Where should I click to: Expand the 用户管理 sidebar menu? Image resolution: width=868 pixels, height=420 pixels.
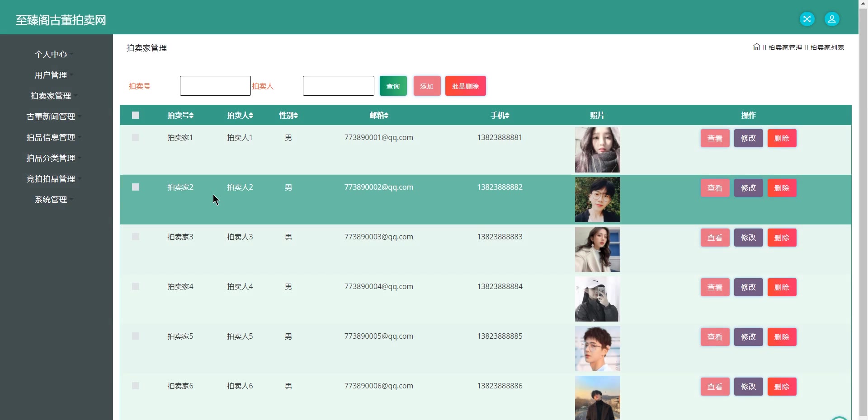(x=51, y=75)
